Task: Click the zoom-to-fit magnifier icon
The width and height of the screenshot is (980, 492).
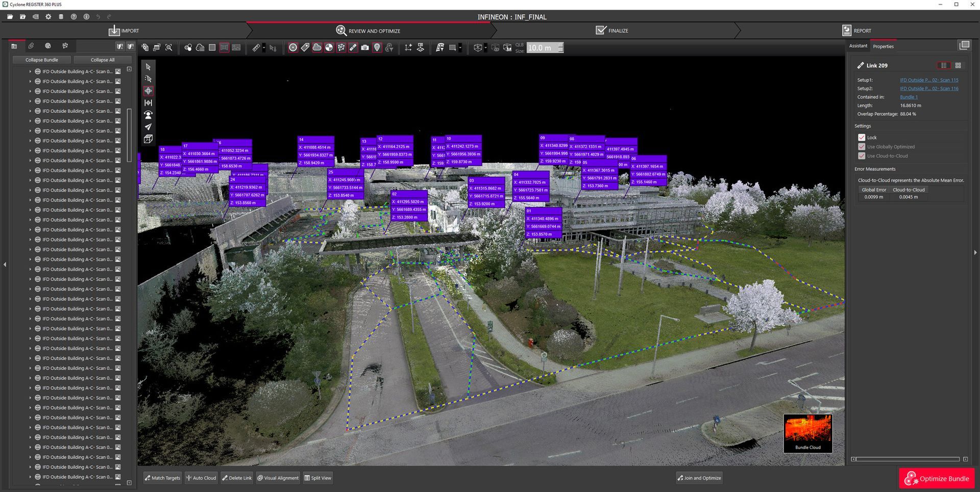Action: point(169,47)
